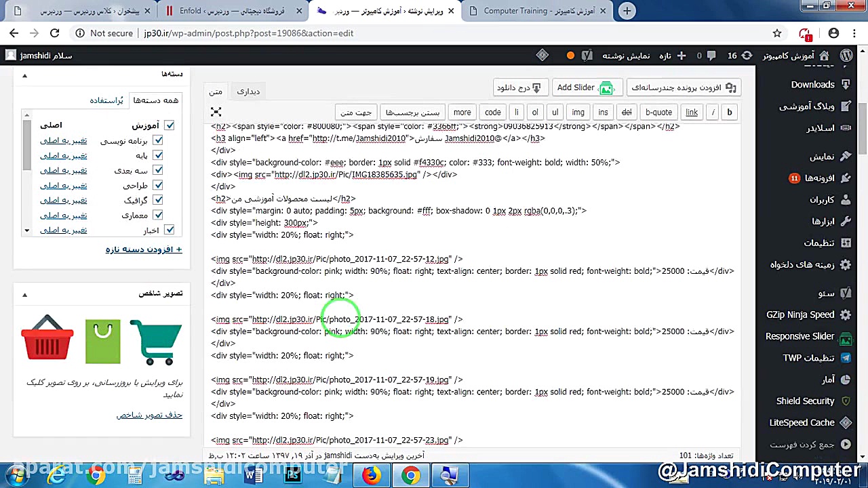This screenshot has width=868, height=488.
Task: Switch to the پُراستفاده categories tab
Action: [x=106, y=100]
